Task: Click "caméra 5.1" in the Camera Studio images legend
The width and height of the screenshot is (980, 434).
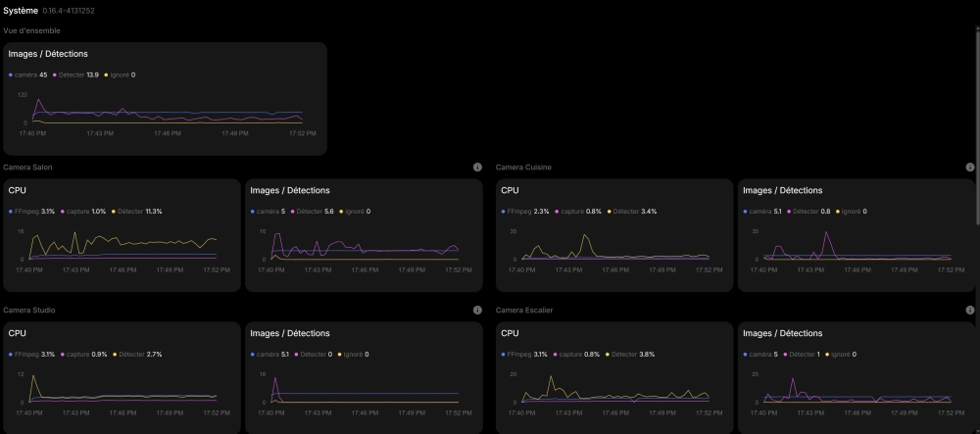Action: click(269, 355)
